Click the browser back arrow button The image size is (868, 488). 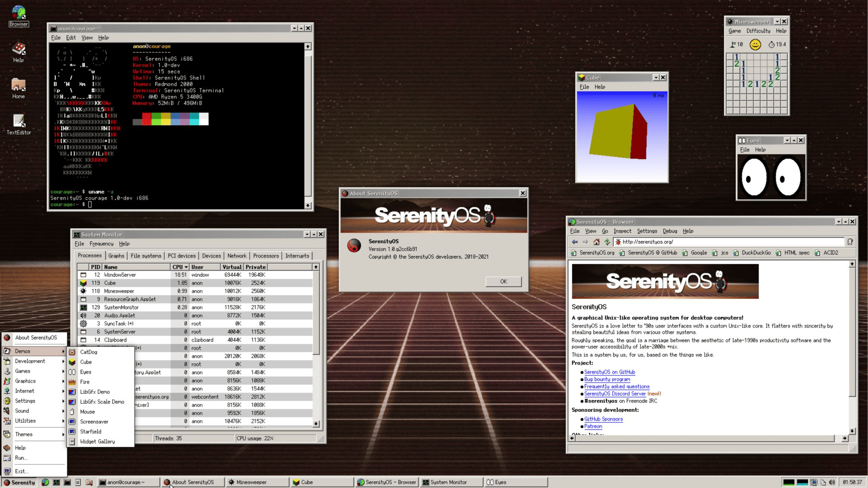click(x=575, y=242)
